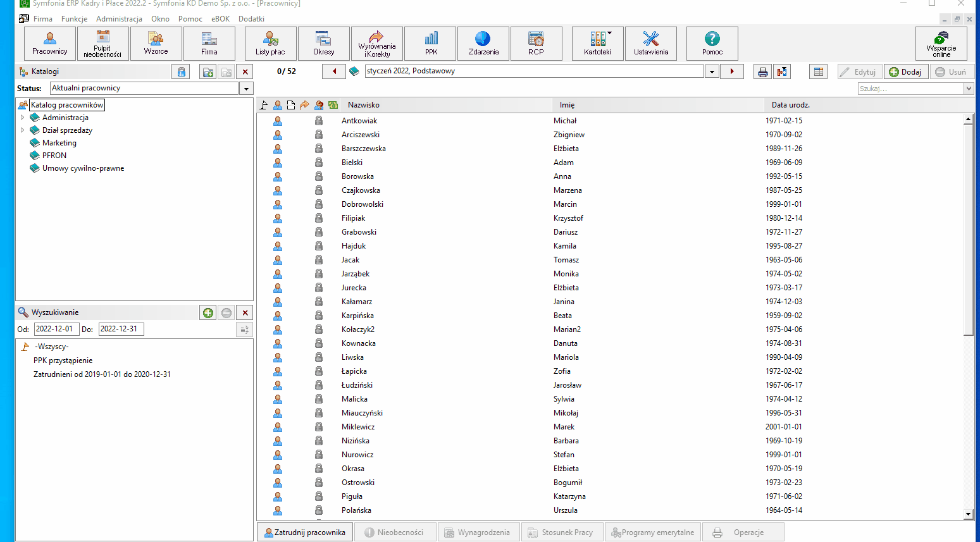980x542 pixels.
Task: Open the Funkcje menu
Action: tap(75, 19)
